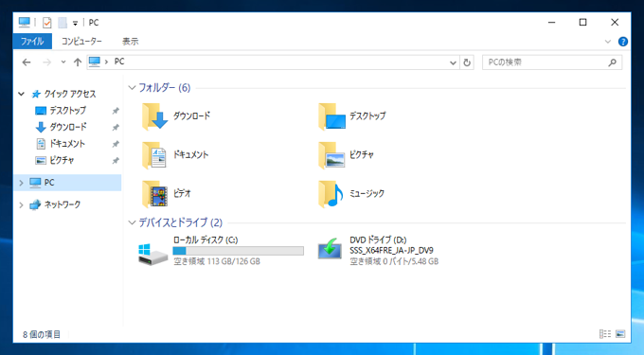Open the ドキュメント folder icon in main pane

154,155
